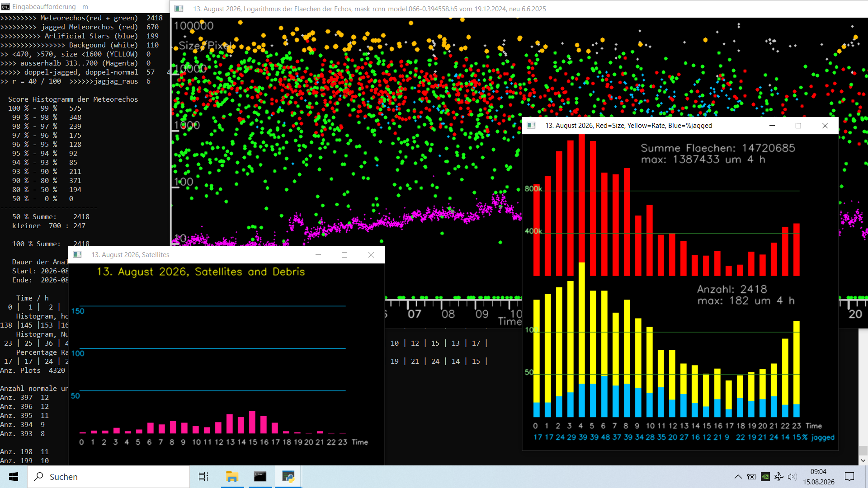
Task: Switch to the Python taskbar icon
Action: (288, 477)
